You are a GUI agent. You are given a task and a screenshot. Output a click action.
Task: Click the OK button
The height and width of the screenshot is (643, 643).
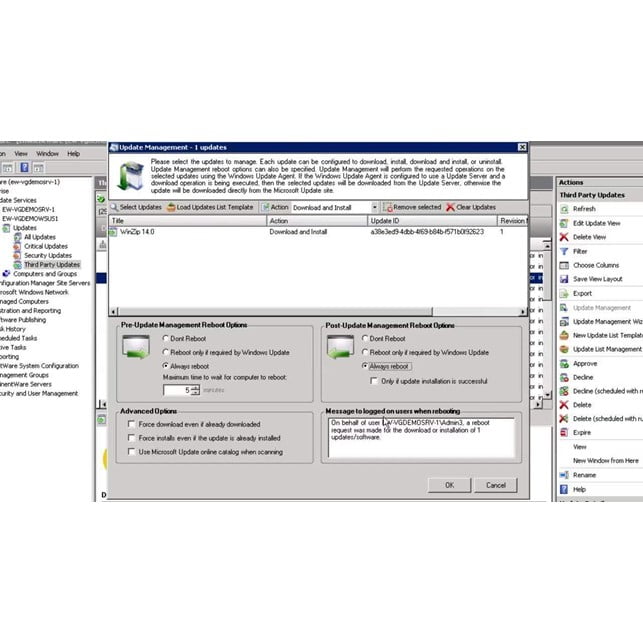click(x=449, y=485)
